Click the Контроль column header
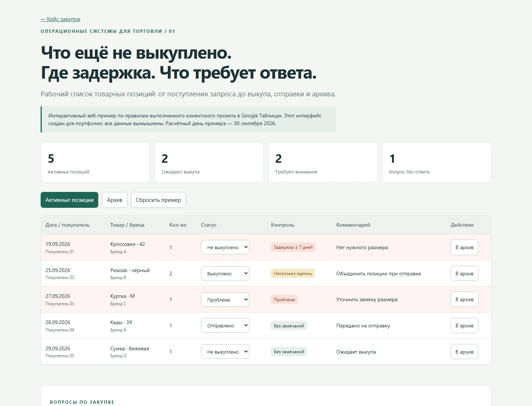This screenshot has width=532, height=406. 283,225
